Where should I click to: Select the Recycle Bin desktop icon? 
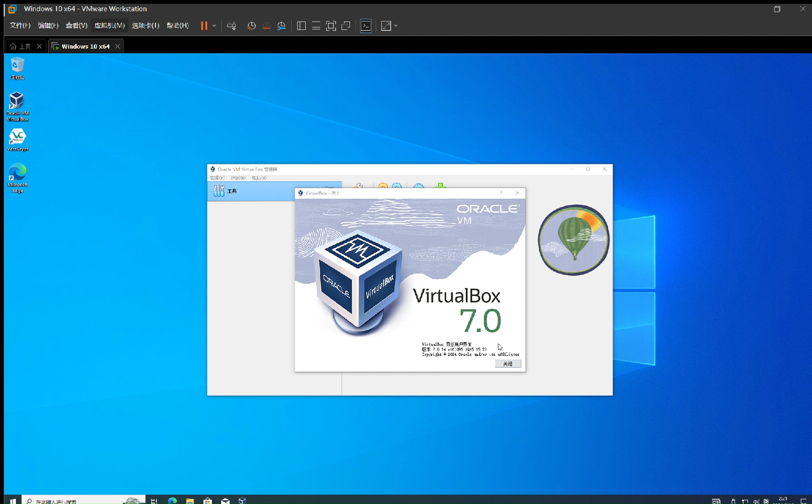coord(17,68)
